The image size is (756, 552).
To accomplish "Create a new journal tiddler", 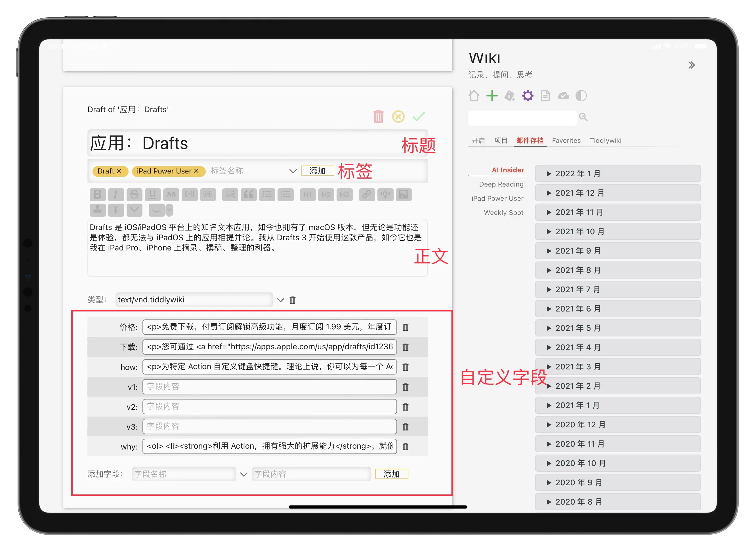I will click(x=510, y=96).
